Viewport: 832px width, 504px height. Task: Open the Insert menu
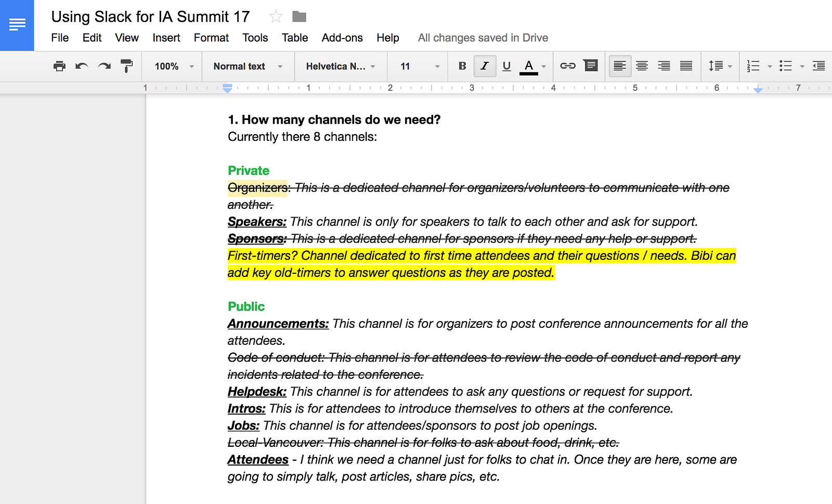(x=166, y=38)
